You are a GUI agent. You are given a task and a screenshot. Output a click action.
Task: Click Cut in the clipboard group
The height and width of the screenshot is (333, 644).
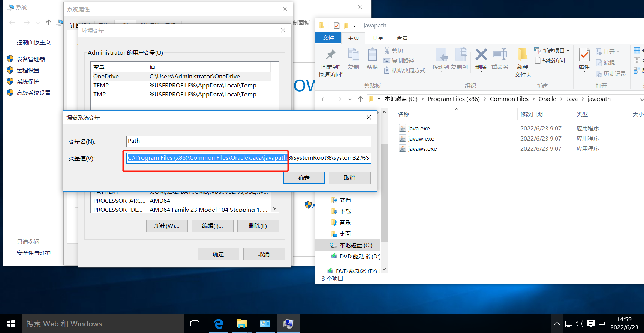tap(394, 51)
